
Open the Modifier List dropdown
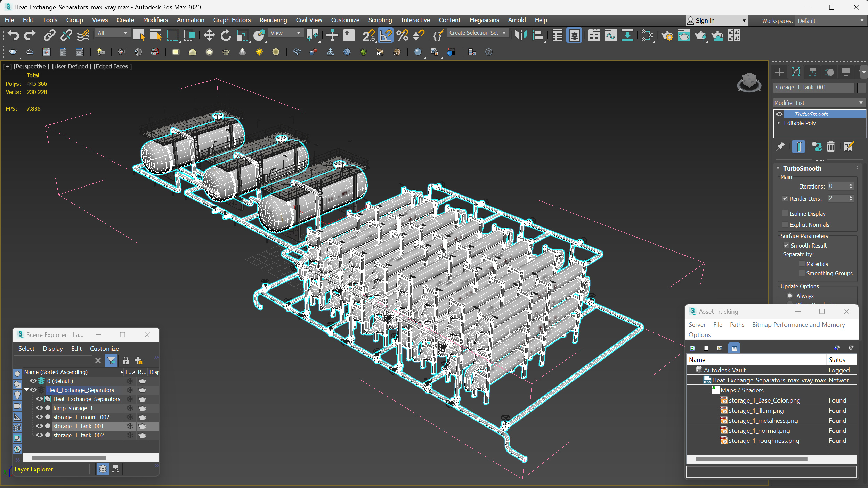819,102
